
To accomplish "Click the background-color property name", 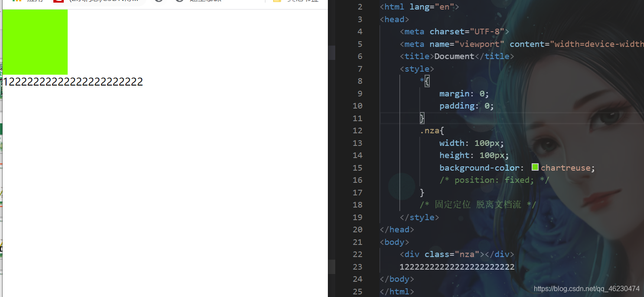I will [x=479, y=168].
